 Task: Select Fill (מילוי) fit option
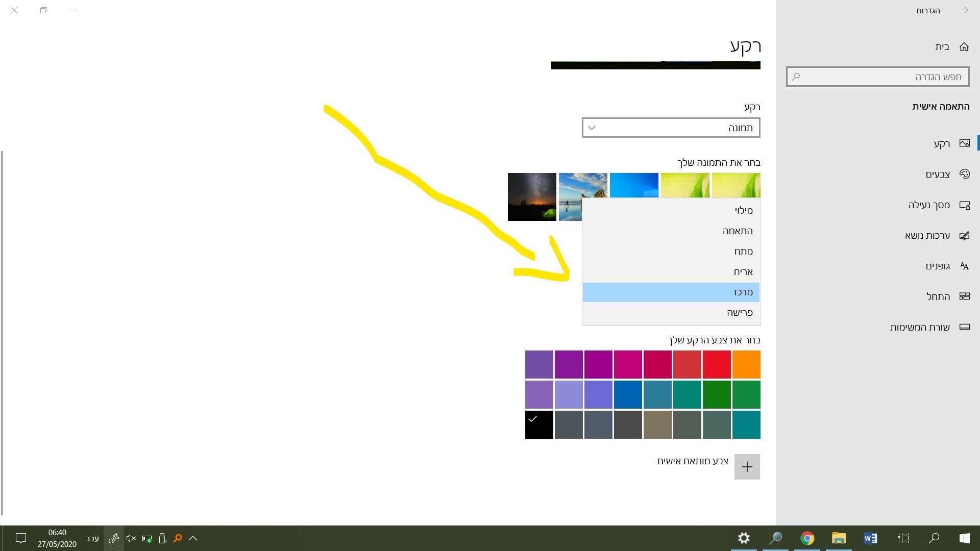pos(743,210)
